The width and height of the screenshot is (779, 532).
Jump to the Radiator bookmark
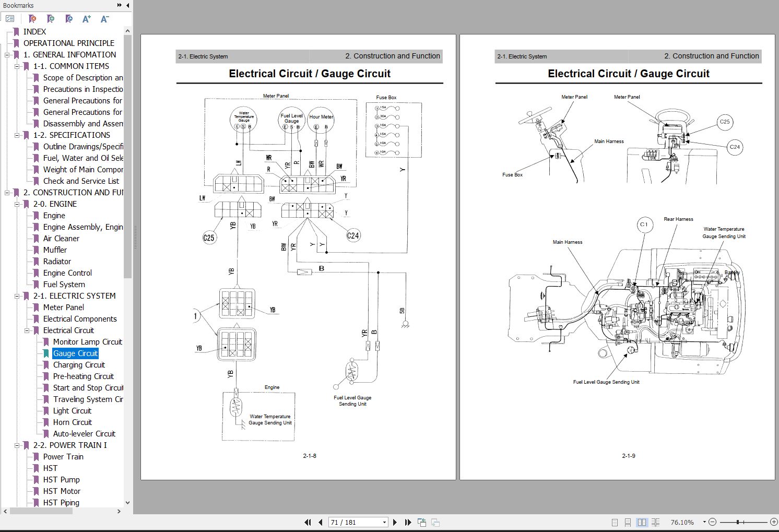[x=58, y=261]
